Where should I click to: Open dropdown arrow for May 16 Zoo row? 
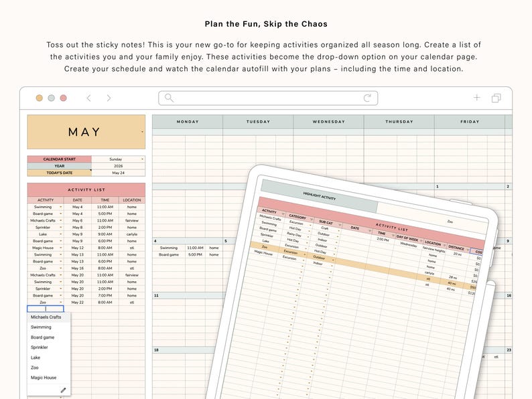pos(61,268)
